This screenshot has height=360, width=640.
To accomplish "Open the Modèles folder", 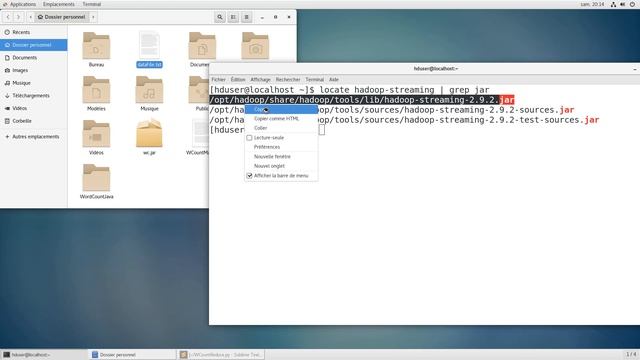I will pyautogui.click(x=96, y=90).
